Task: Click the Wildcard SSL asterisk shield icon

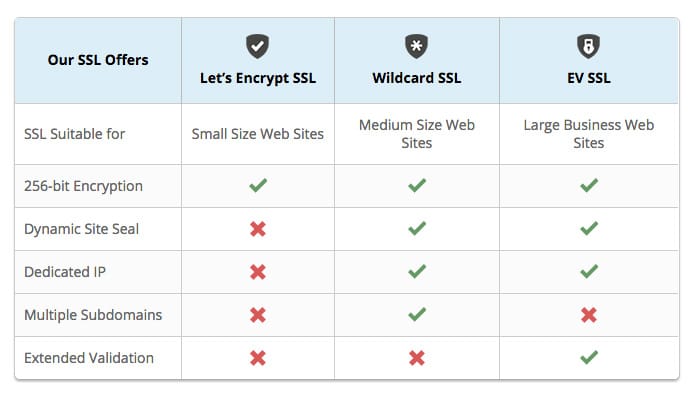Action: click(x=416, y=46)
